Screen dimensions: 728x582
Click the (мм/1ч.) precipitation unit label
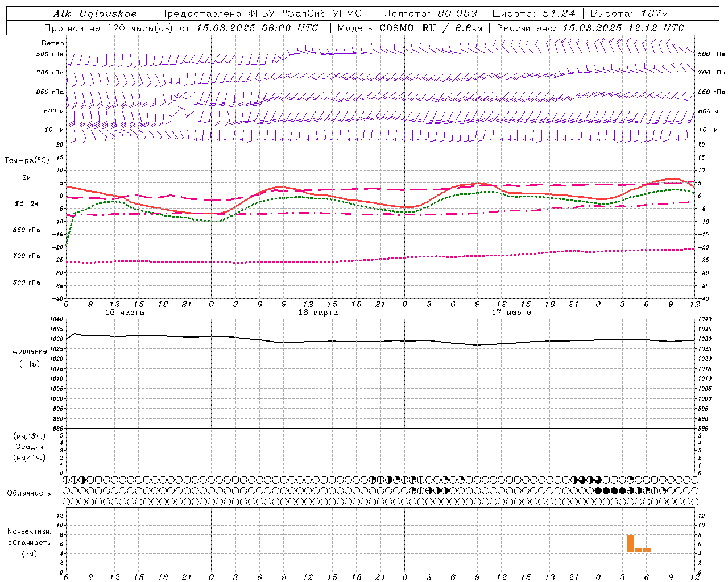coord(30,458)
